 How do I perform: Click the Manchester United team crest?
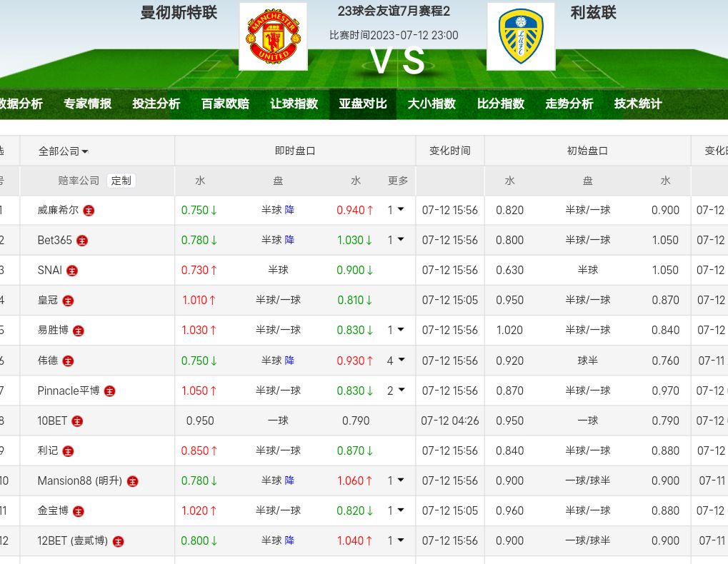point(273,36)
